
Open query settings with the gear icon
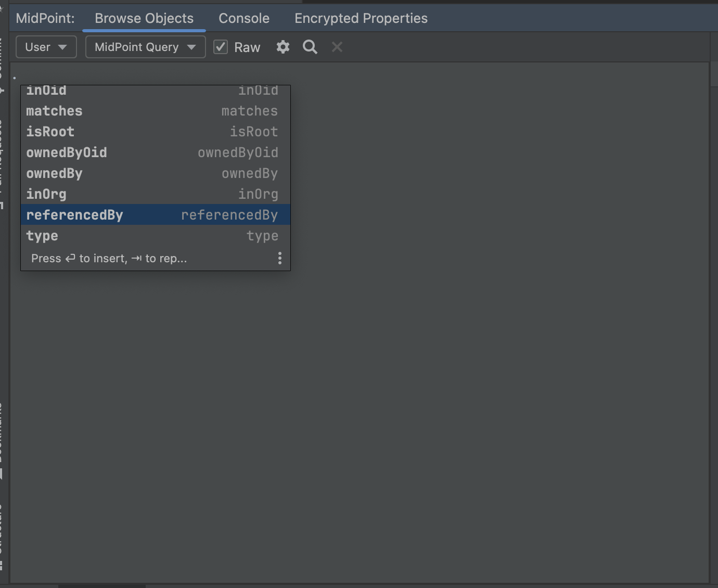[x=283, y=47]
